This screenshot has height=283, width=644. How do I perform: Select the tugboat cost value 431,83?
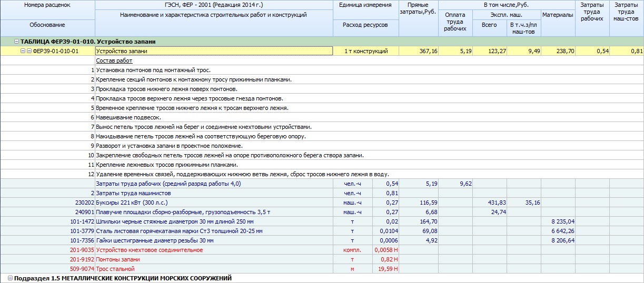[497, 203]
